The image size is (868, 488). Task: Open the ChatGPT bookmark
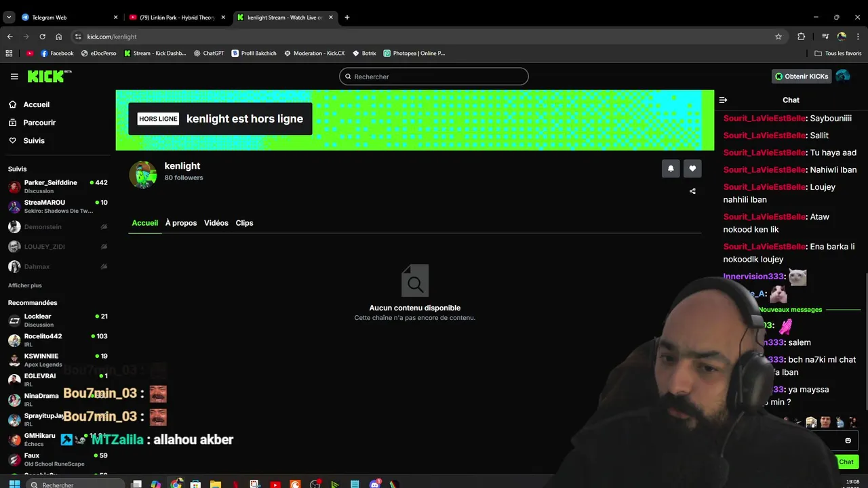pos(209,53)
